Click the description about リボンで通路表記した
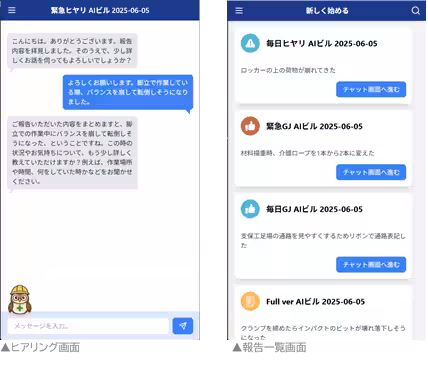The width and height of the screenshot is (428, 384). coord(323,241)
